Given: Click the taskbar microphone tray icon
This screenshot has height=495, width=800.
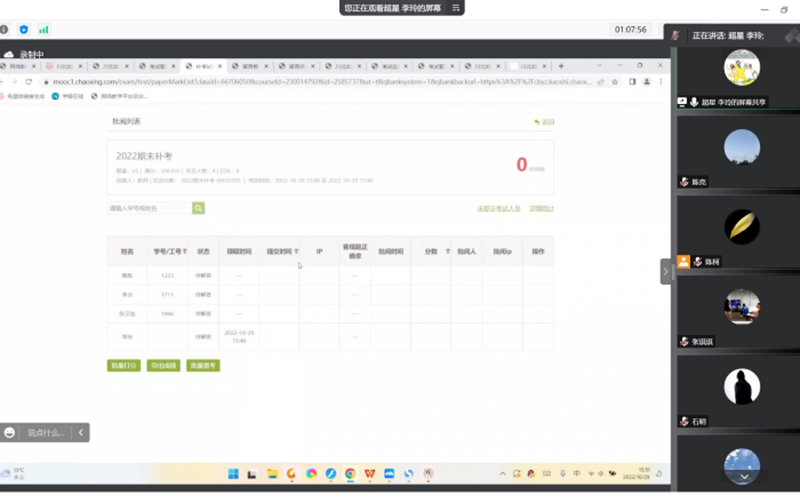Looking at the screenshot, I should point(562,474).
